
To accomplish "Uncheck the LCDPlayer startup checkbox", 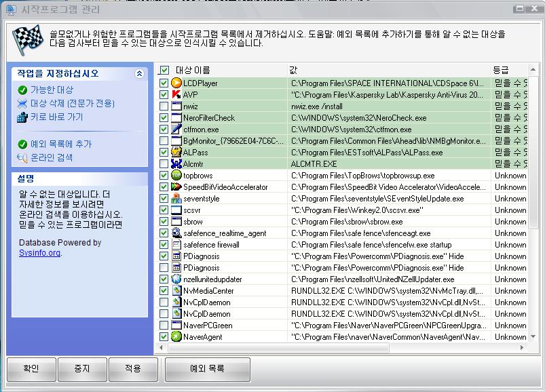I will click(164, 83).
